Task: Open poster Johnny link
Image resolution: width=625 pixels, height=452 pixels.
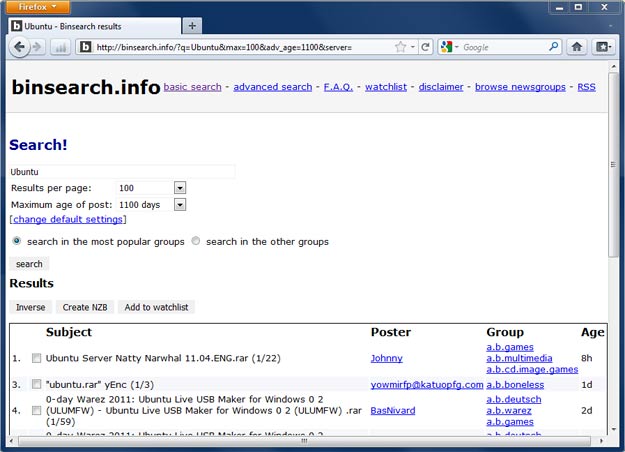Action: point(386,358)
